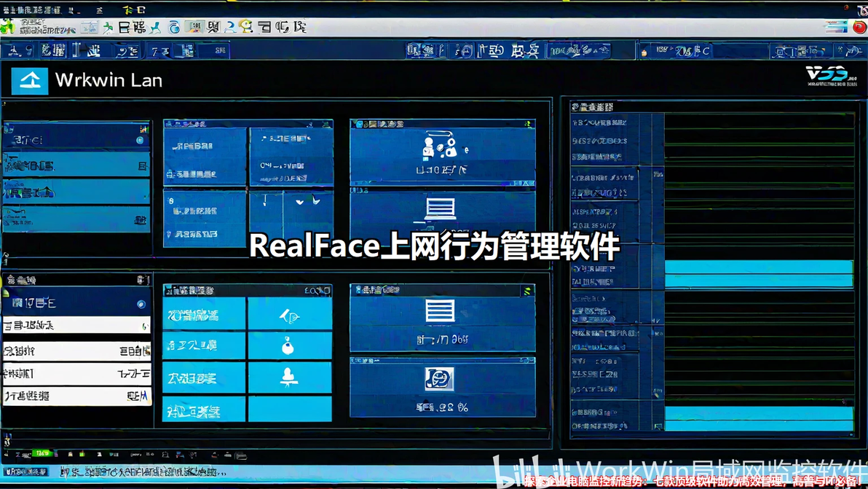Image resolution: width=868 pixels, height=489 pixels.
Task: Select the yellow-headed person icon in white toolbar
Action: point(246,26)
